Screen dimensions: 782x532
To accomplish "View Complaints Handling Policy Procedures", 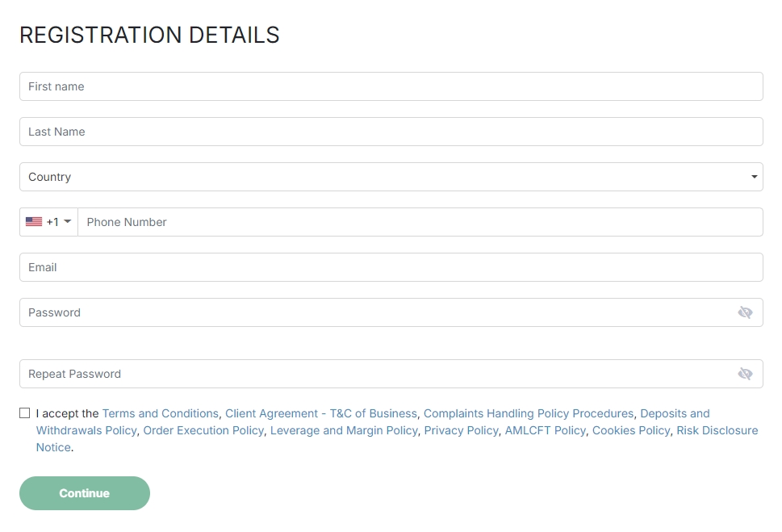I will pos(528,413).
